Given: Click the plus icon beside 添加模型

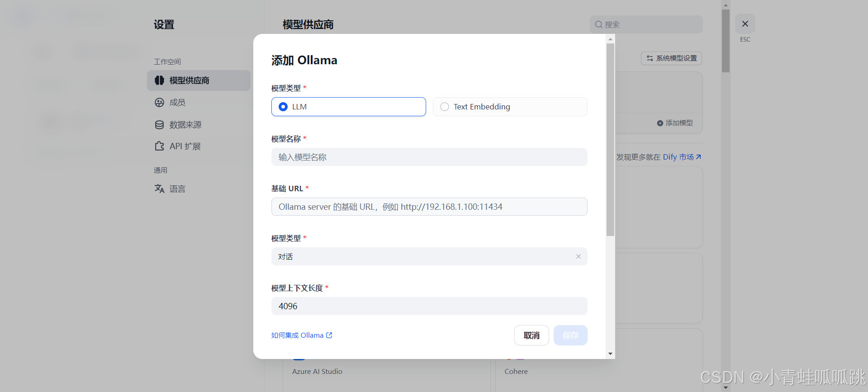Looking at the screenshot, I should pos(660,123).
